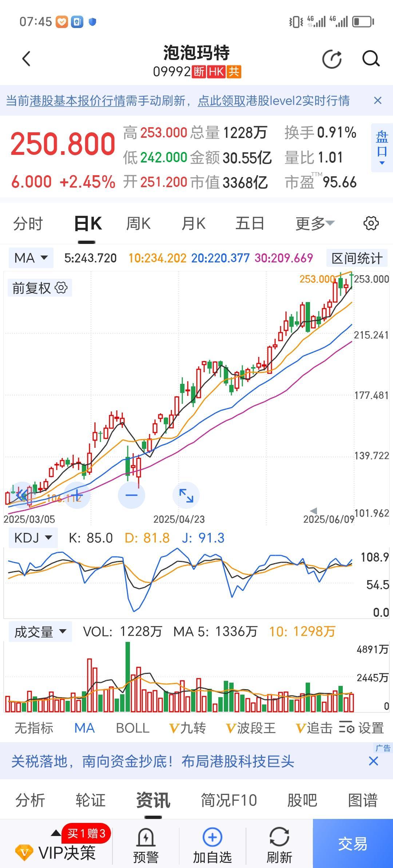Viewport: 393px width, 868px height.
Task: Tap the chart scroll-left double arrow
Action: point(22,495)
